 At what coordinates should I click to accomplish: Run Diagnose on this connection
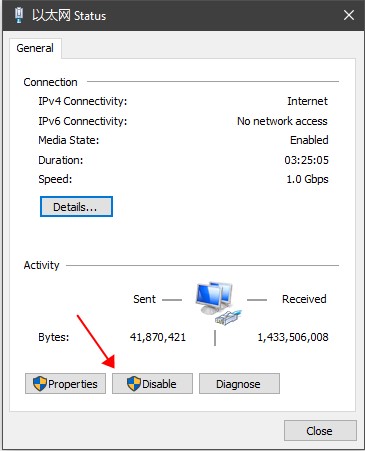(239, 384)
